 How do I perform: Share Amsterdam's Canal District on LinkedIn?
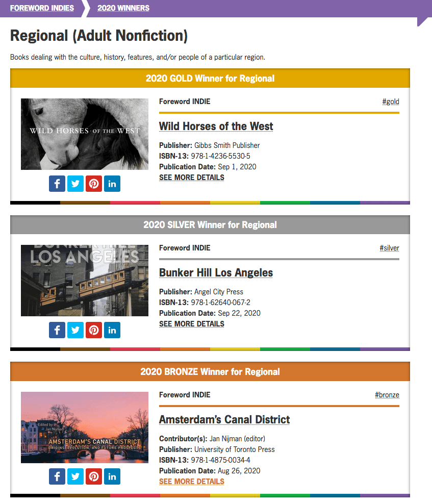tap(112, 476)
